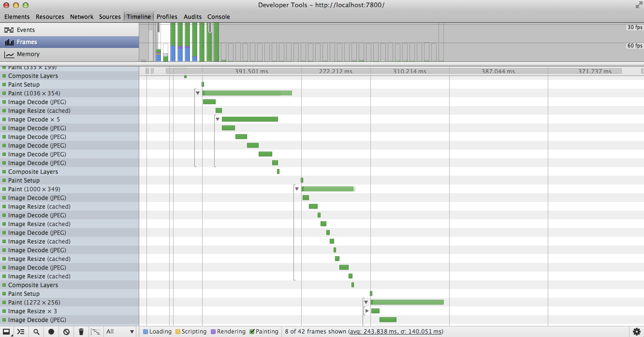Screen dimensions: 644x337
Task: Show the console drawer icon
Action: [21, 332]
